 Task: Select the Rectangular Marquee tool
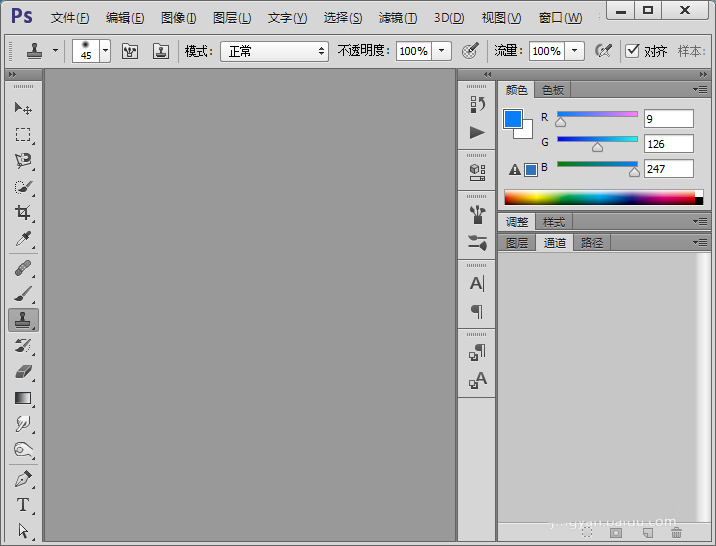pyautogui.click(x=23, y=134)
